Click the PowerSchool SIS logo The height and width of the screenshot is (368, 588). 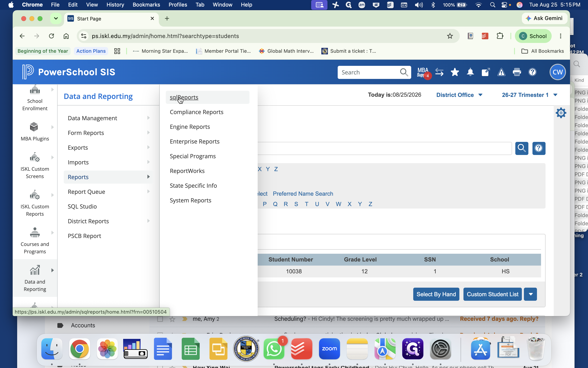(69, 72)
